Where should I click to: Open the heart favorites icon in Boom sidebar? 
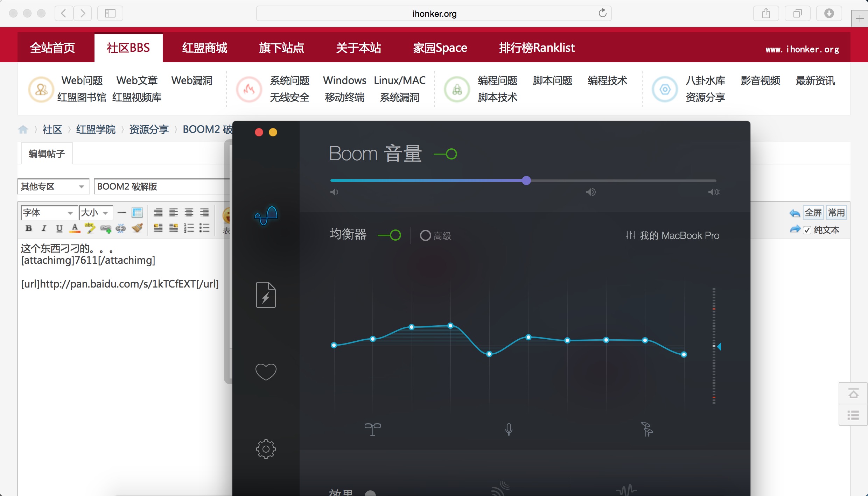(x=266, y=372)
